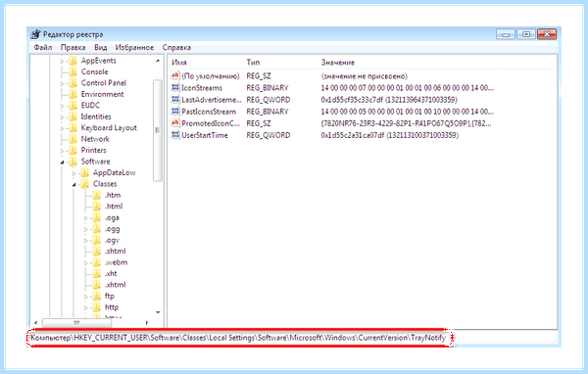The width and height of the screenshot is (588, 374).
Task: Expand the AppDataLow tree node
Action: [x=74, y=173]
